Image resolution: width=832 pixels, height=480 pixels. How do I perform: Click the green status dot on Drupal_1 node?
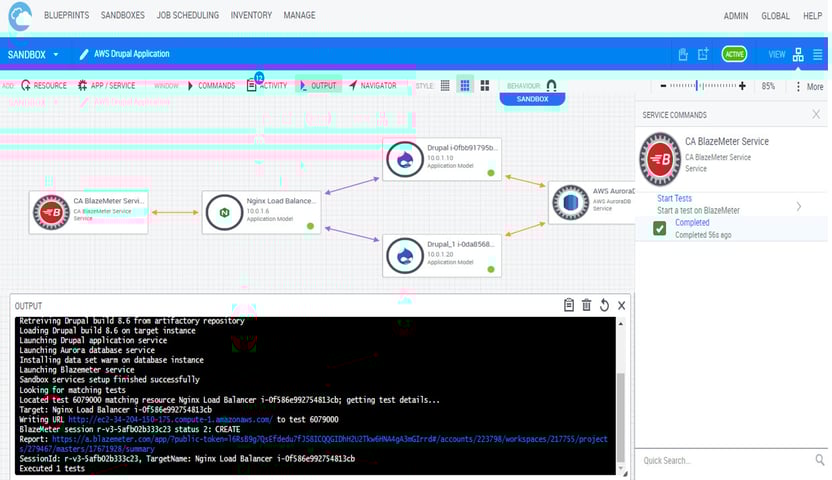click(491, 269)
